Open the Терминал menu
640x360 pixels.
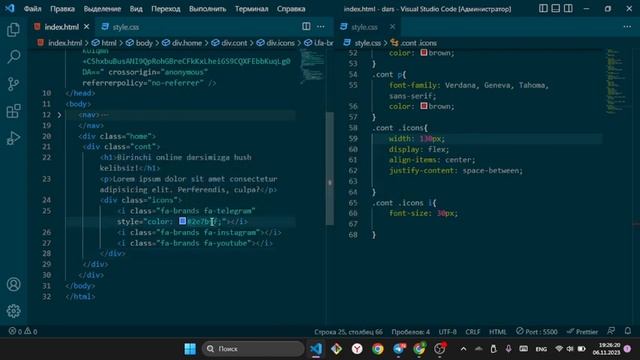pyautogui.click(x=251, y=9)
